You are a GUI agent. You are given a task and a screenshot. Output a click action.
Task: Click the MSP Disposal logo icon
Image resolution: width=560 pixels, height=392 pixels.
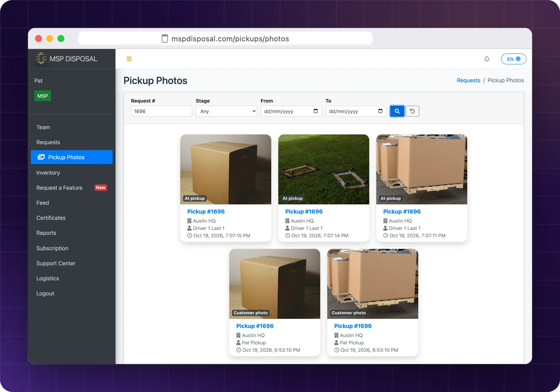(41, 58)
